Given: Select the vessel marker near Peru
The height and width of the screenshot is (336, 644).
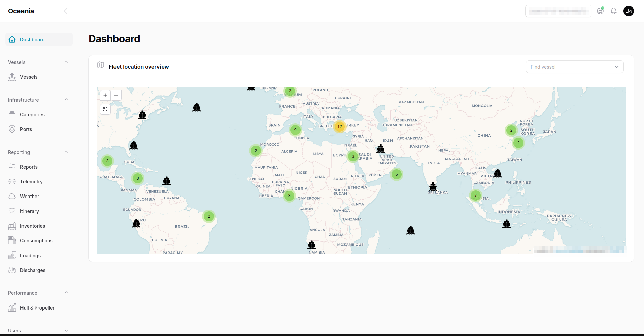Looking at the screenshot, I should coord(136,223).
